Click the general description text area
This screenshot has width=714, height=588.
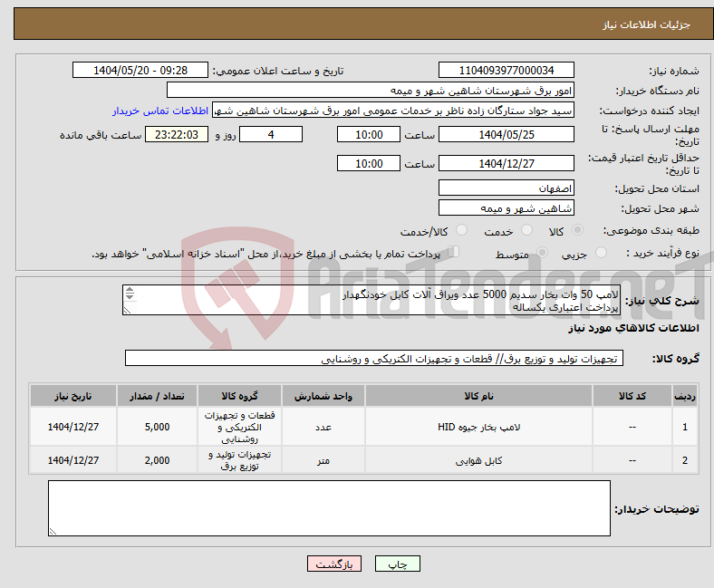coord(371,300)
